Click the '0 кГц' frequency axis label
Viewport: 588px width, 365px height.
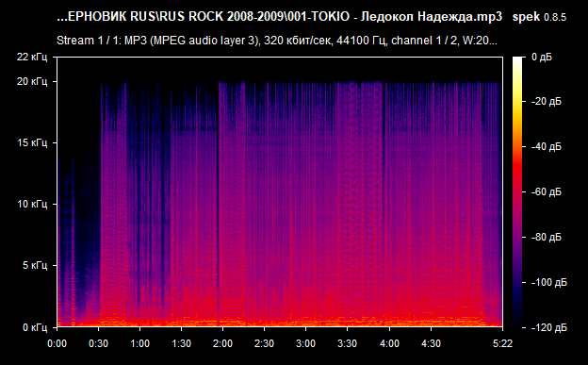[x=35, y=327]
